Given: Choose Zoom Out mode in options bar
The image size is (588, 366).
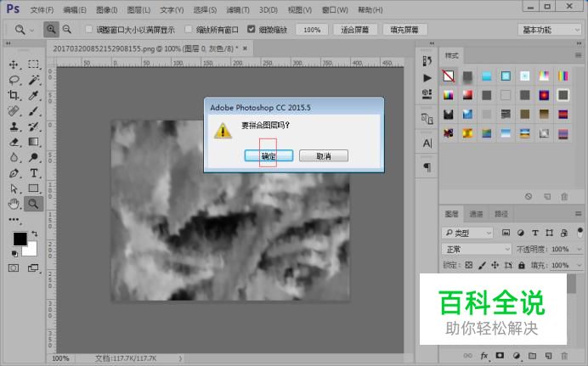Looking at the screenshot, I should pos(67,29).
